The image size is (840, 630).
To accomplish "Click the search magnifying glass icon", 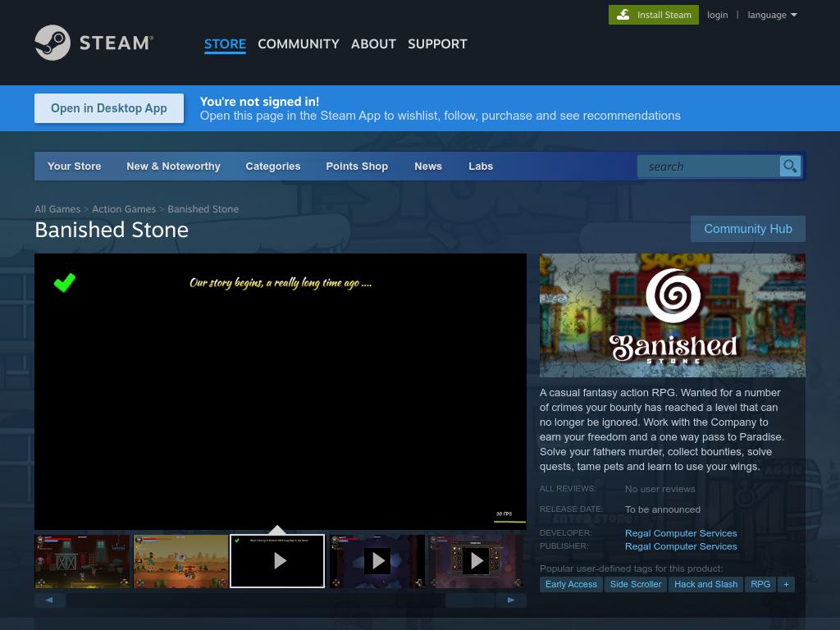I will (x=790, y=167).
